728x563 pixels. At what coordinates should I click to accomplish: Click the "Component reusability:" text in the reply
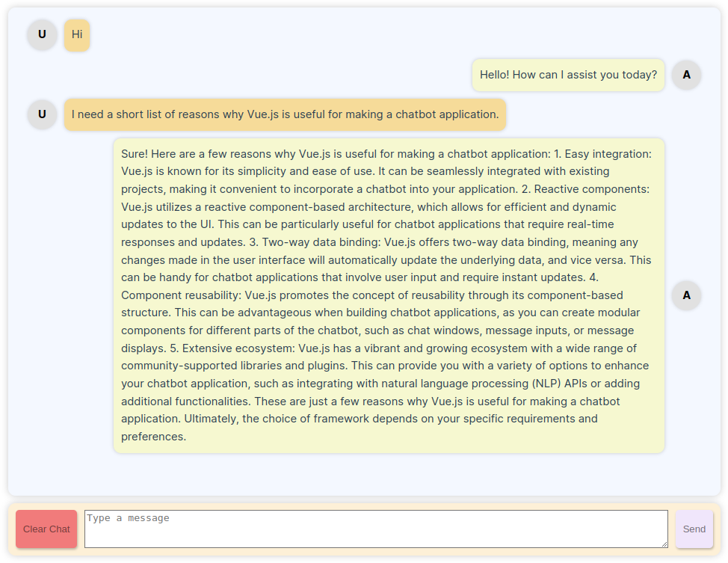[181, 295]
